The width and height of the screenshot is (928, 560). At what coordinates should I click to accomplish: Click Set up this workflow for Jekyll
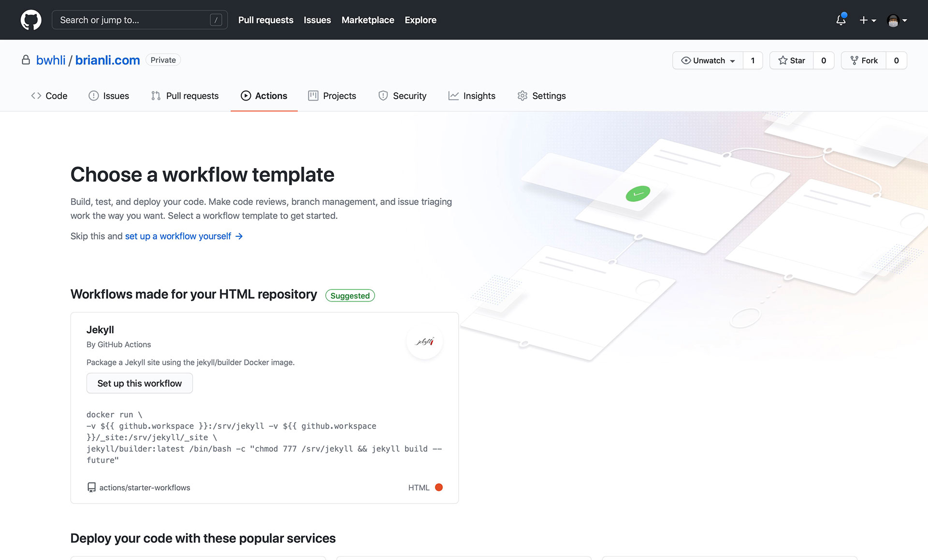click(x=140, y=383)
